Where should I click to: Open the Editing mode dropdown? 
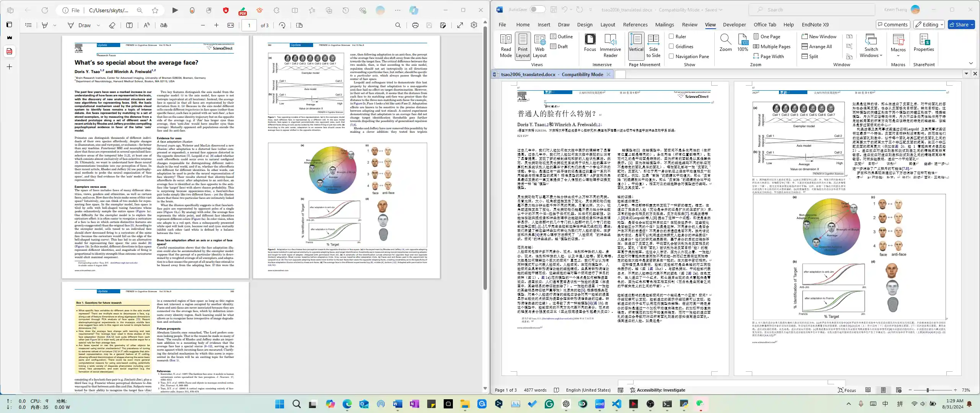[x=928, y=24]
